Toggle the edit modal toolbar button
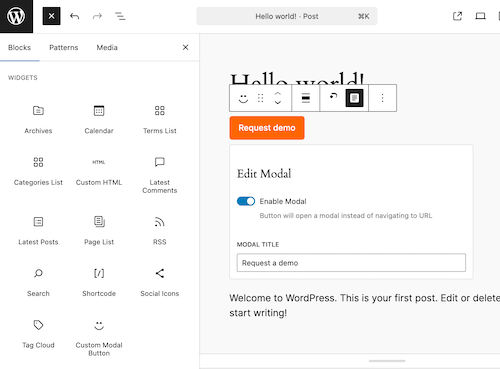This screenshot has width=500, height=369. coord(354,98)
